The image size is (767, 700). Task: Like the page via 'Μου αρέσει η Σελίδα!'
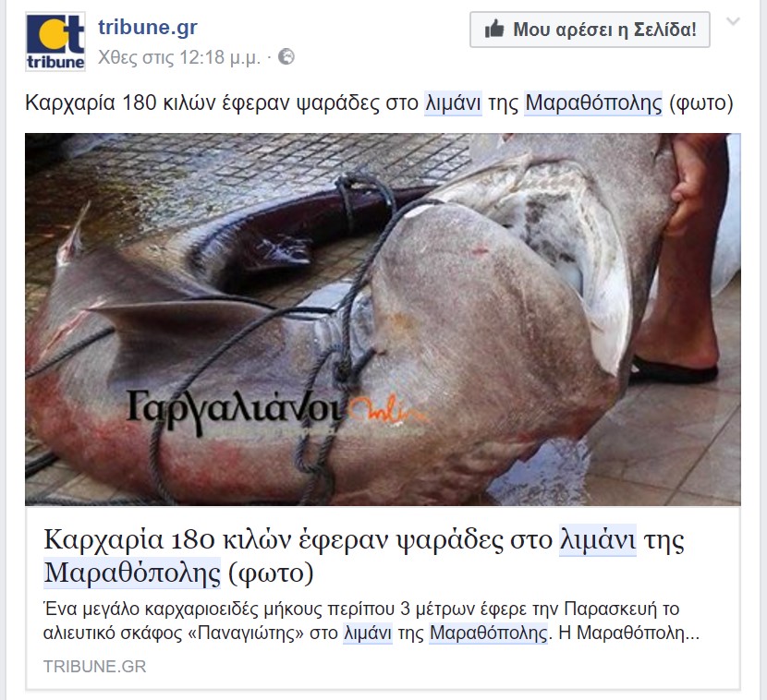coord(590,30)
